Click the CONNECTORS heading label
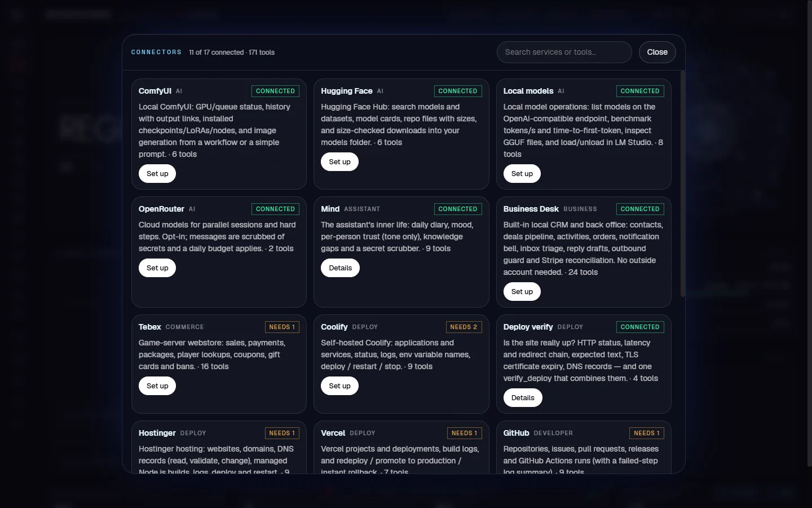Viewport: 812px width, 508px height. coord(156,52)
